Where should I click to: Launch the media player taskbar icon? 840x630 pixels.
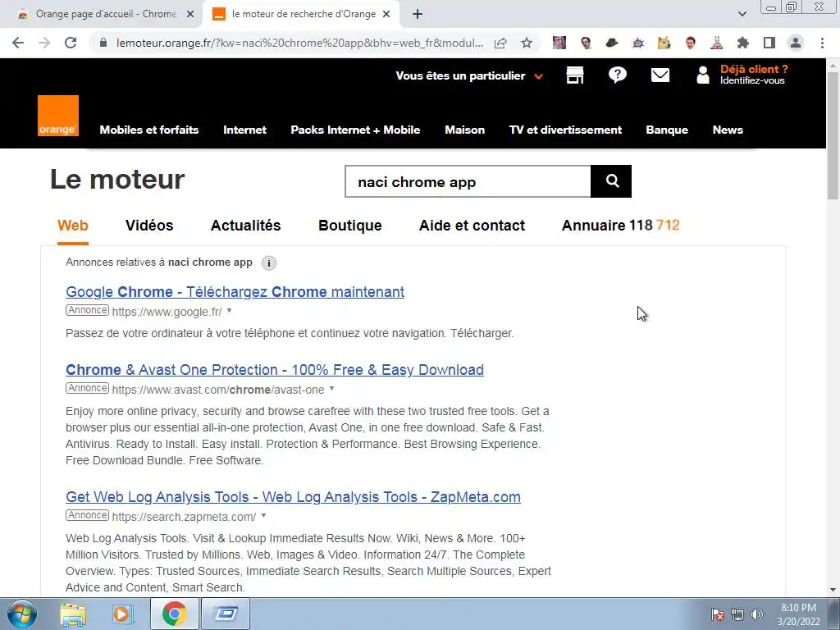coord(123,614)
